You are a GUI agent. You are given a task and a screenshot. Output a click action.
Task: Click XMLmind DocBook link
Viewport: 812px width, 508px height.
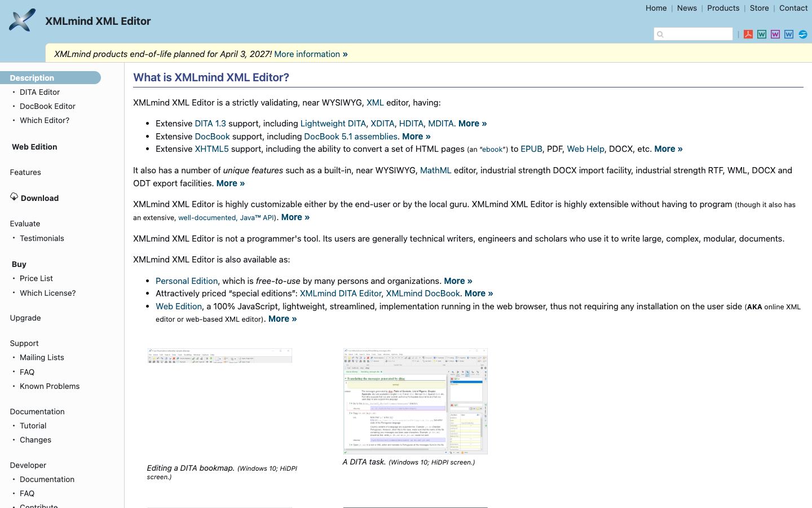coord(423,294)
